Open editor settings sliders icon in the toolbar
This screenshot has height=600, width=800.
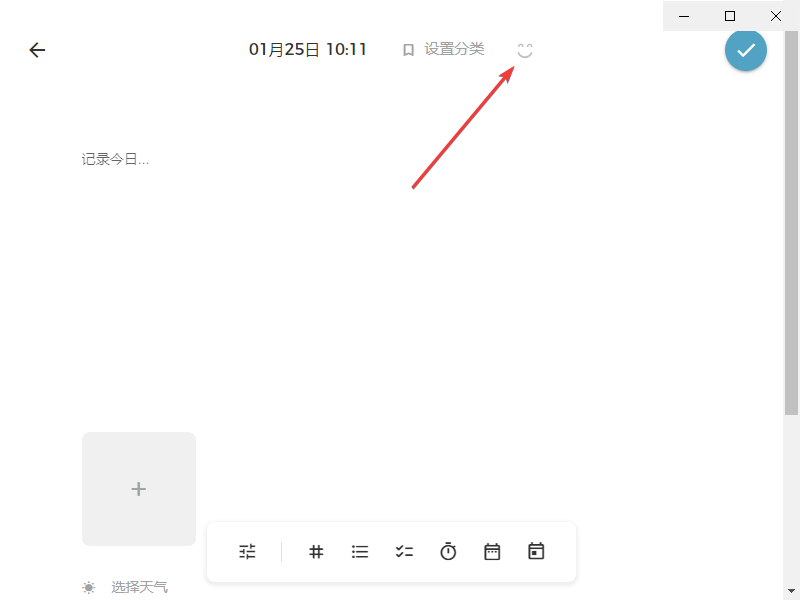[x=247, y=552]
